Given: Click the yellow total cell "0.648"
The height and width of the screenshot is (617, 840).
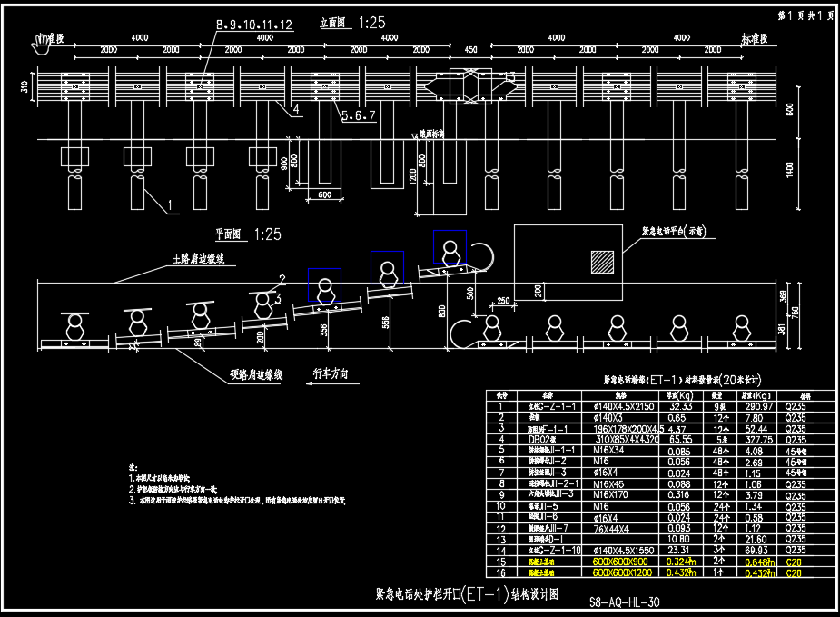Looking at the screenshot, I should click(760, 562).
